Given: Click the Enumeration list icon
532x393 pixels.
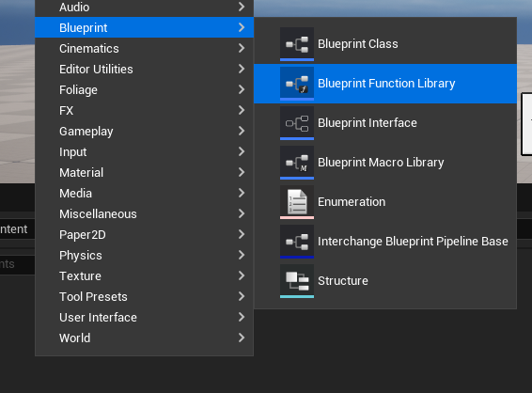Looking at the screenshot, I should point(297,202).
